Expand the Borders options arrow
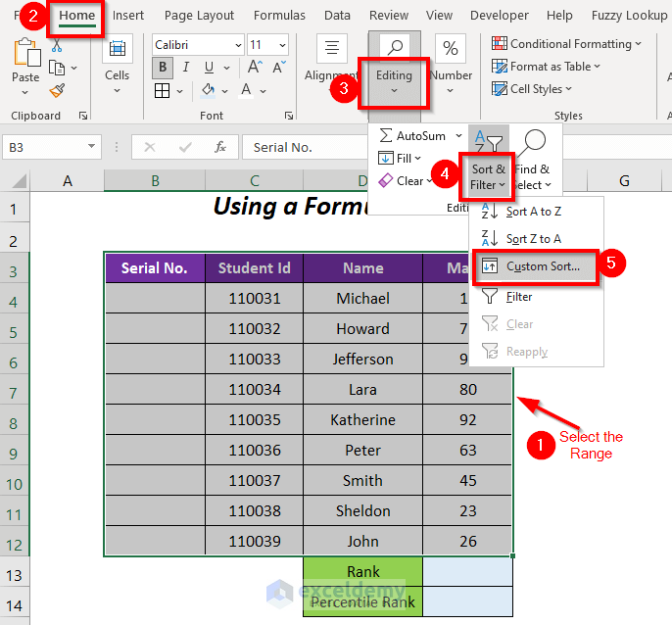The image size is (672, 625). click(179, 91)
